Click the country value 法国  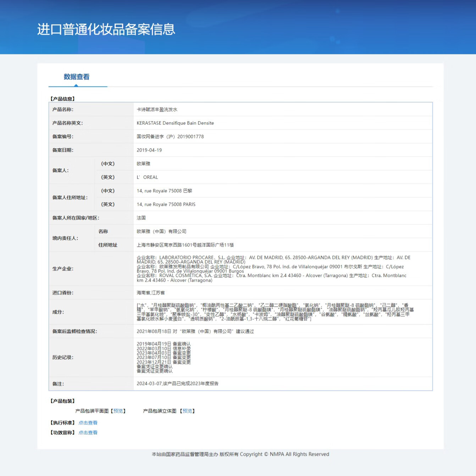(x=141, y=218)
